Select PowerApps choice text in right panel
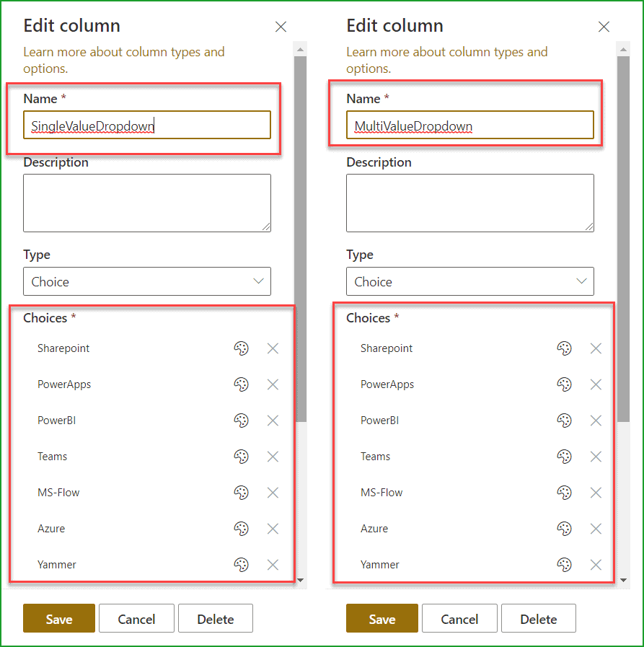The height and width of the screenshot is (647, 644). (x=387, y=384)
